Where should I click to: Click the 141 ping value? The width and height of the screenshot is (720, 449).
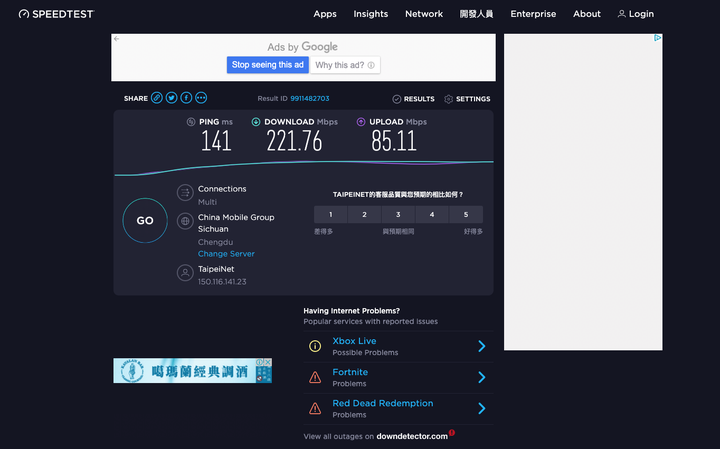pos(216,140)
